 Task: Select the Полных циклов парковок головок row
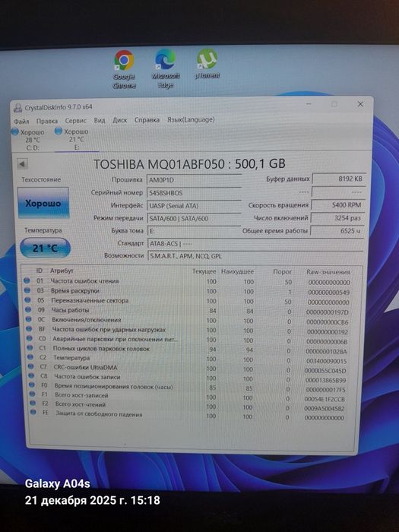[x=188, y=349]
